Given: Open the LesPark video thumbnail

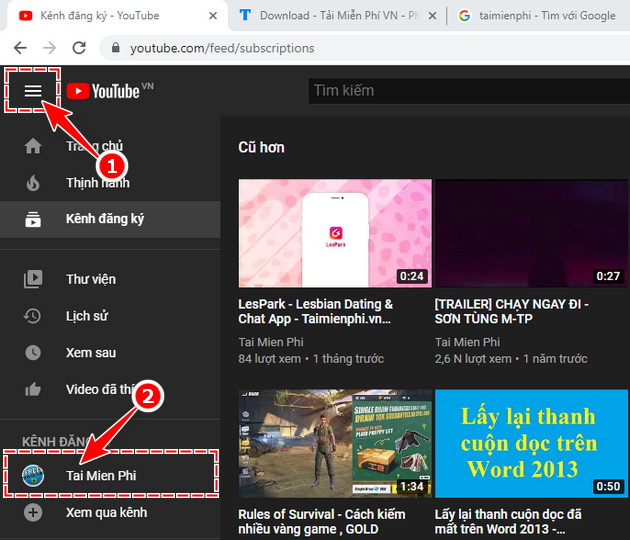Looking at the screenshot, I should (x=335, y=233).
